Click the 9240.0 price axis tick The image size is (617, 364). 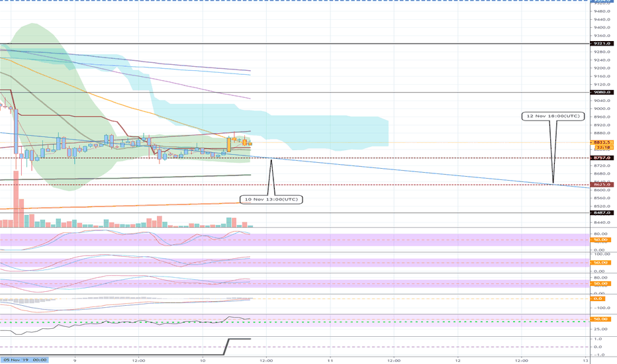click(602, 60)
